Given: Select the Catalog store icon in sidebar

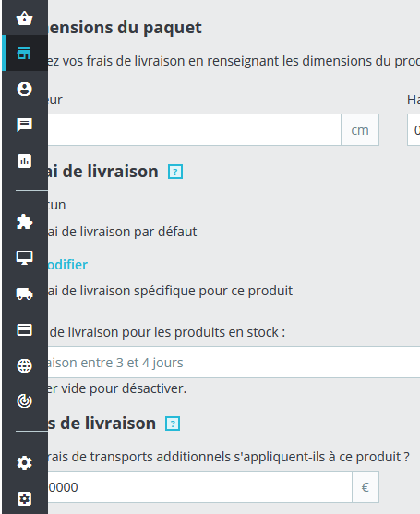Looking at the screenshot, I should click(x=25, y=54).
